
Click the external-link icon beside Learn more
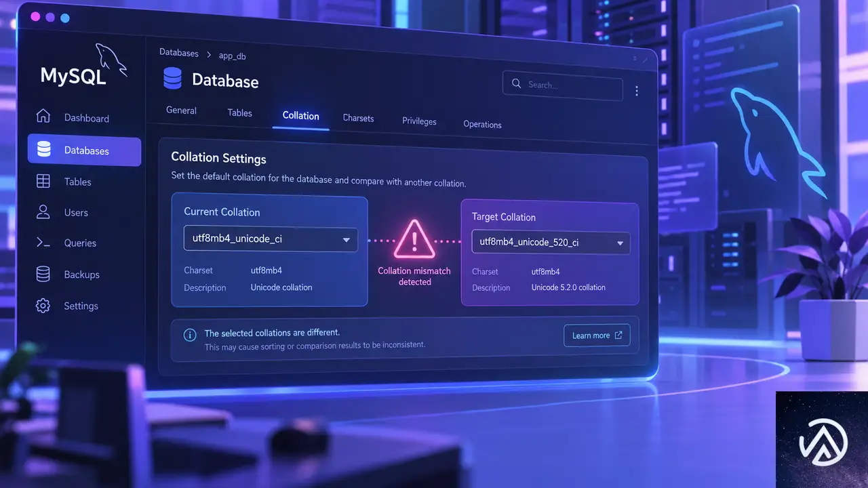click(618, 335)
